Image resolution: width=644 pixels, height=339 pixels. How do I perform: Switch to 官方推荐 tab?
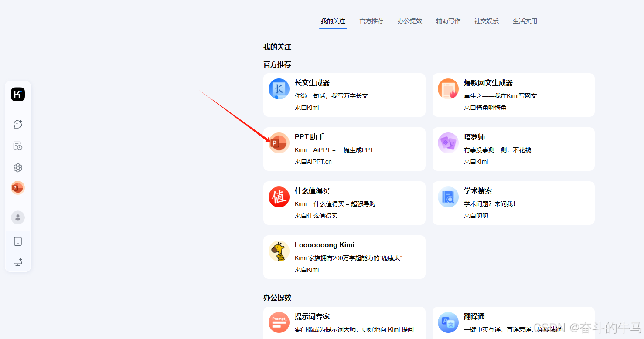coord(371,21)
